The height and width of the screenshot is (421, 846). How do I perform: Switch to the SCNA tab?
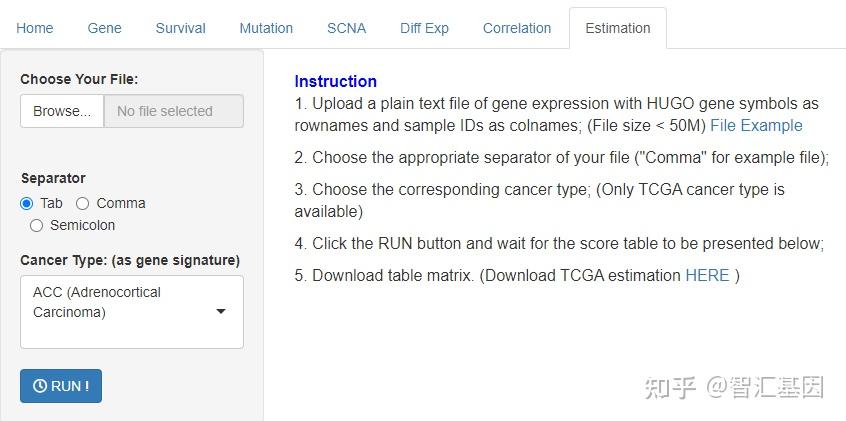(x=346, y=28)
